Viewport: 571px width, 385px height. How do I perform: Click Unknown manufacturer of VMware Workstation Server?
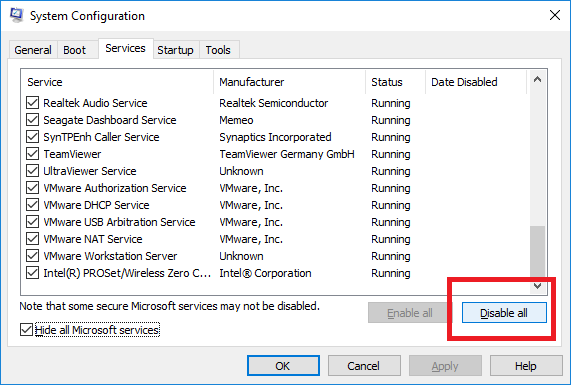click(241, 256)
